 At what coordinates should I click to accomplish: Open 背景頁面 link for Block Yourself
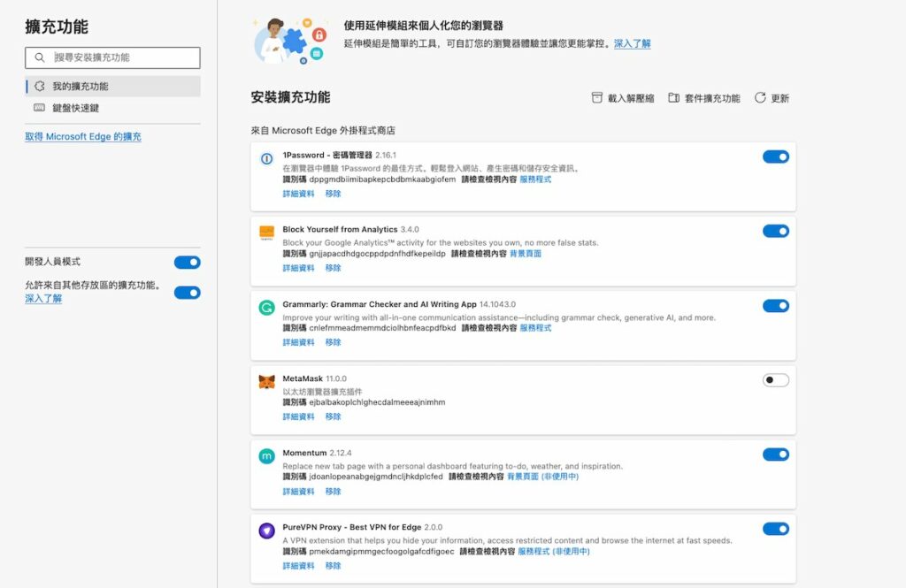526,254
